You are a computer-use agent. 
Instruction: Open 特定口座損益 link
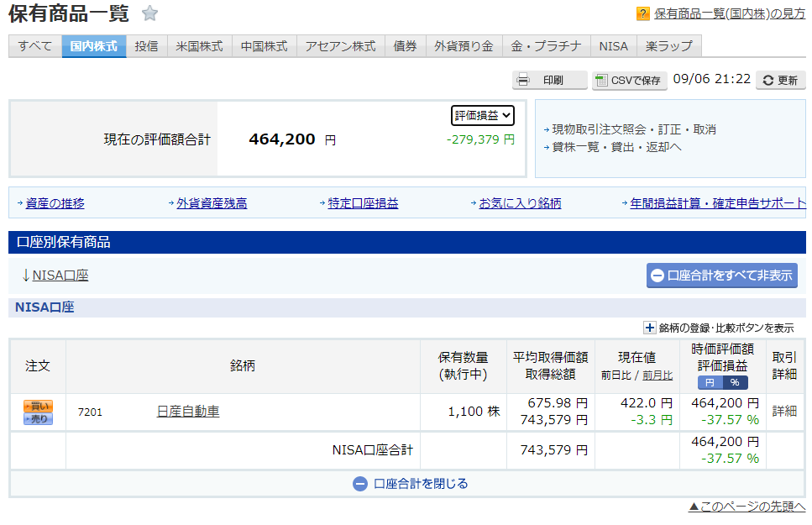click(363, 203)
